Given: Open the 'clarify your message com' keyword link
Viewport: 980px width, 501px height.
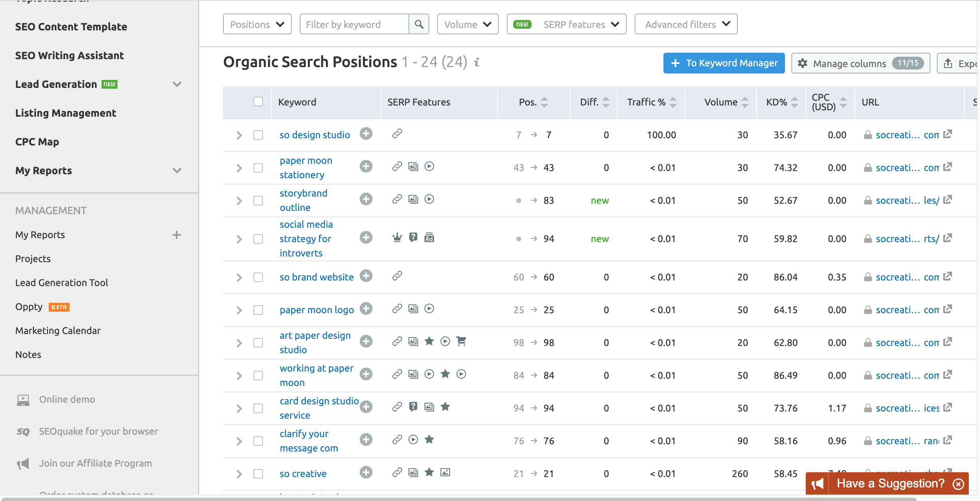Looking at the screenshot, I should tap(309, 441).
